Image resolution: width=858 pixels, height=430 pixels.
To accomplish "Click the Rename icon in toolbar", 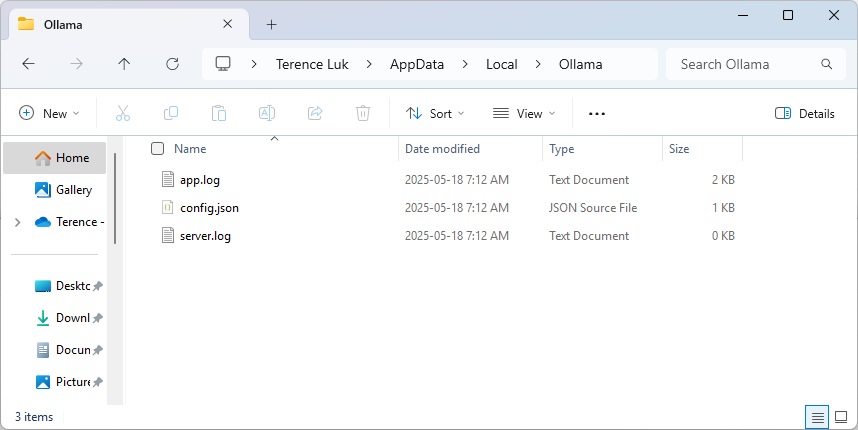I will coord(266,113).
